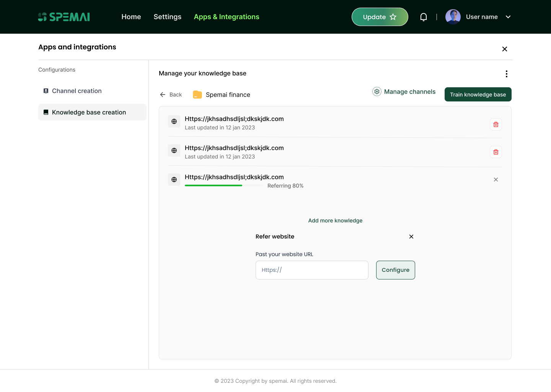Delete the second website URL entry
The height and width of the screenshot is (392, 551).
[496, 152]
